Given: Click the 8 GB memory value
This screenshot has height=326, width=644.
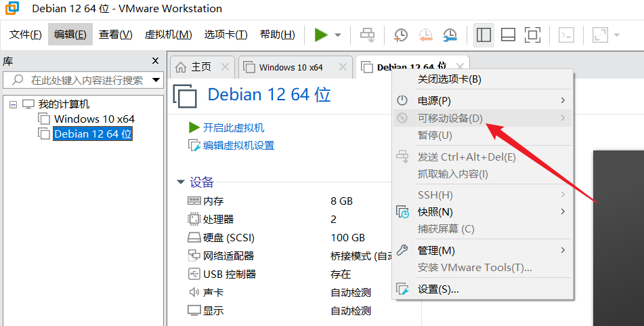Looking at the screenshot, I should click(x=342, y=201).
